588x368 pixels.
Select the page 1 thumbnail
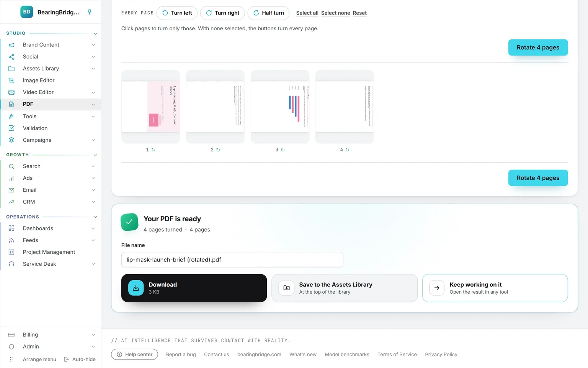point(150,107)
